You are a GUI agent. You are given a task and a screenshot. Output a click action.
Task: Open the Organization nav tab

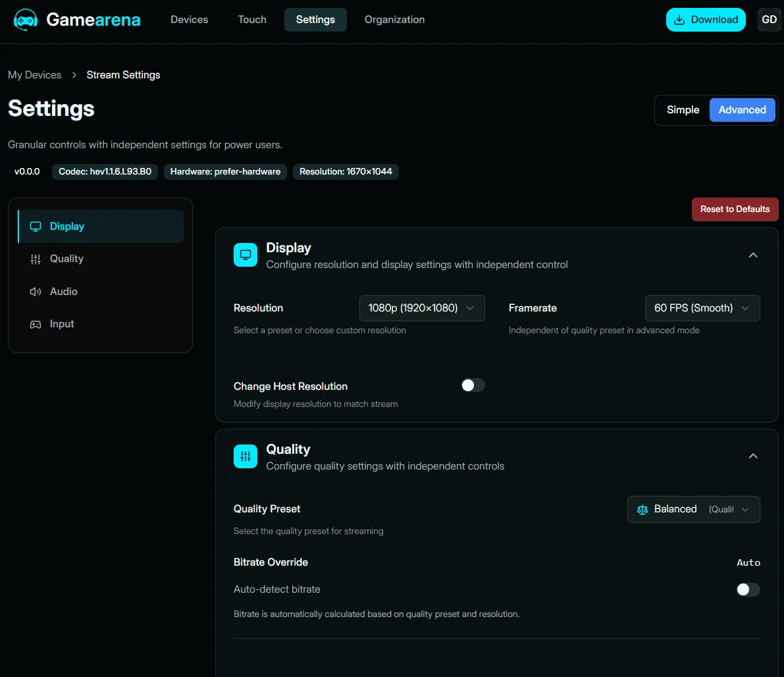(x=394, y=20)
